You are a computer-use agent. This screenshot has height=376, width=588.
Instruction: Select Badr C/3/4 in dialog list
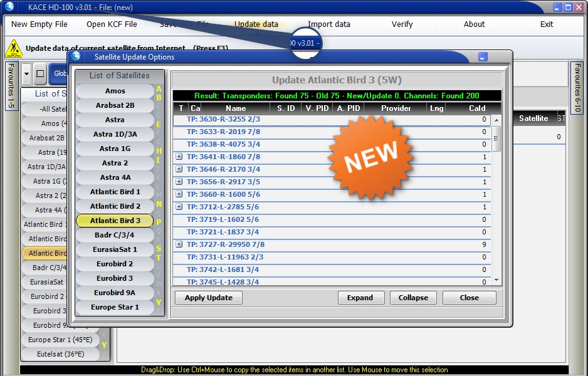(115, 235)
